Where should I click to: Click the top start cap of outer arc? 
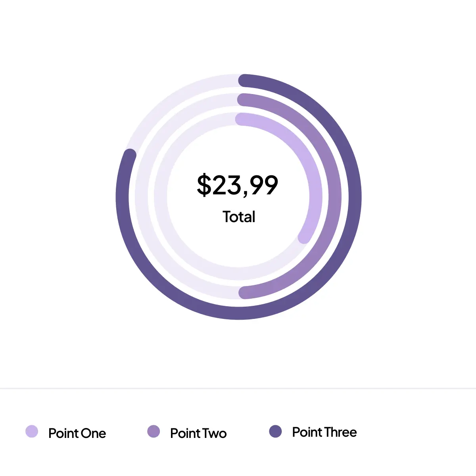point(245,81)
